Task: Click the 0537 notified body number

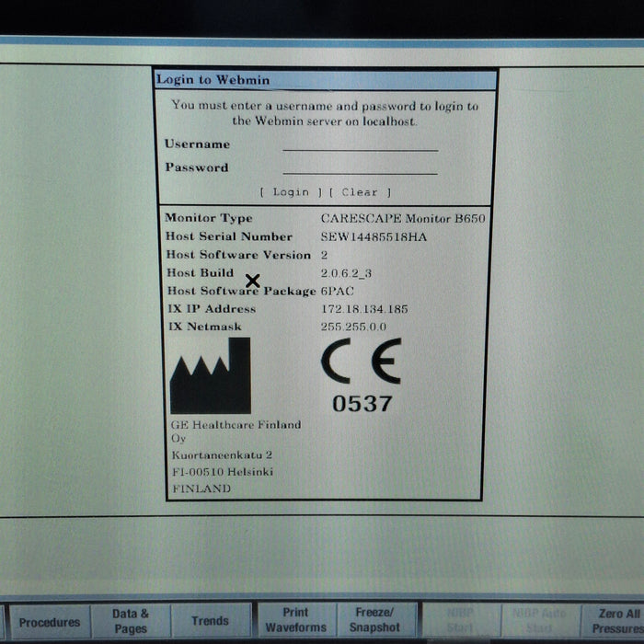Action: (362, 404)
